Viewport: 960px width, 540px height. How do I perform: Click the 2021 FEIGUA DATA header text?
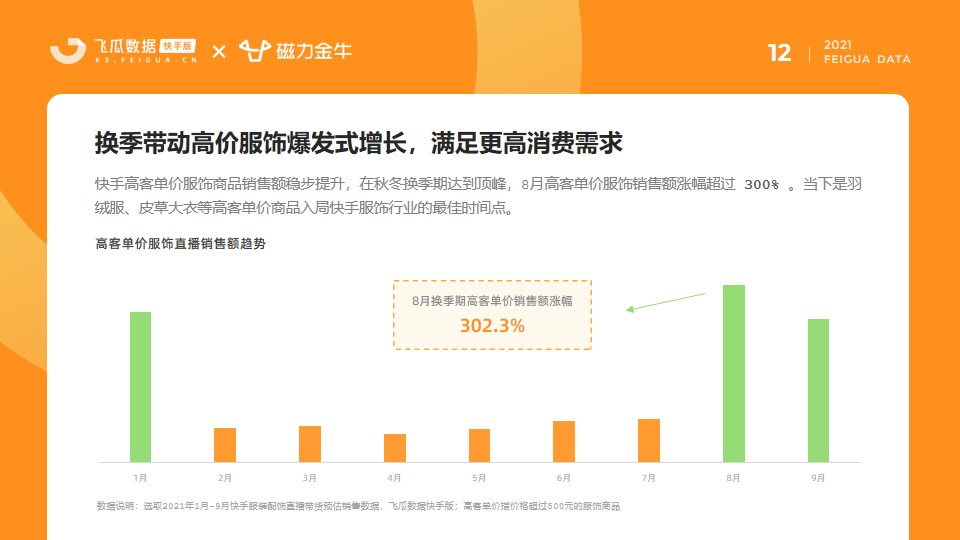[x=867, y=52]
